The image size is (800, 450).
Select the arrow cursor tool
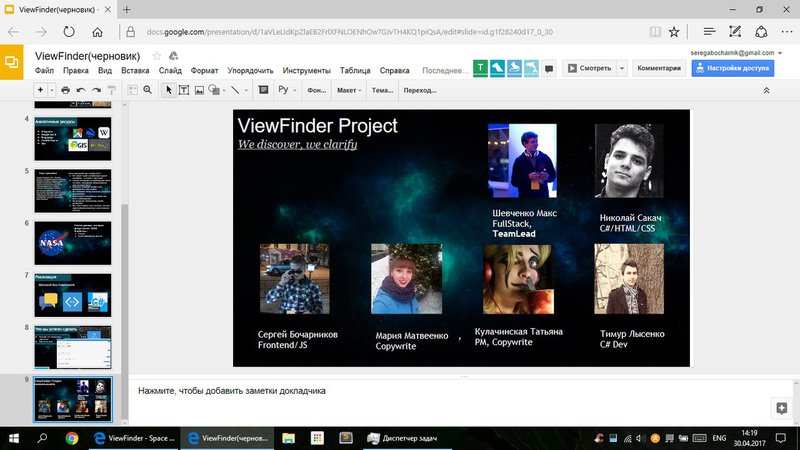click(168, 90)
